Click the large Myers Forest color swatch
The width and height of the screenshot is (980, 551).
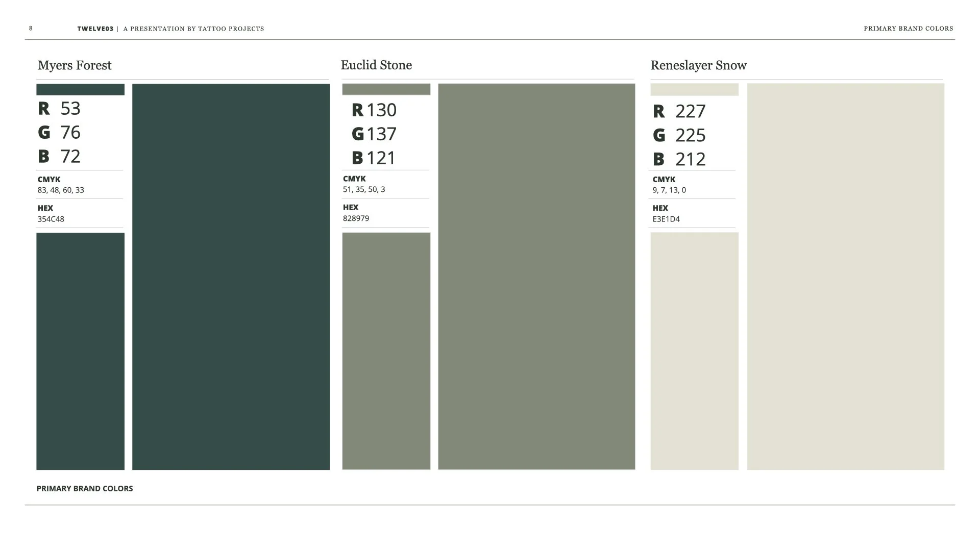pos(231,277)
